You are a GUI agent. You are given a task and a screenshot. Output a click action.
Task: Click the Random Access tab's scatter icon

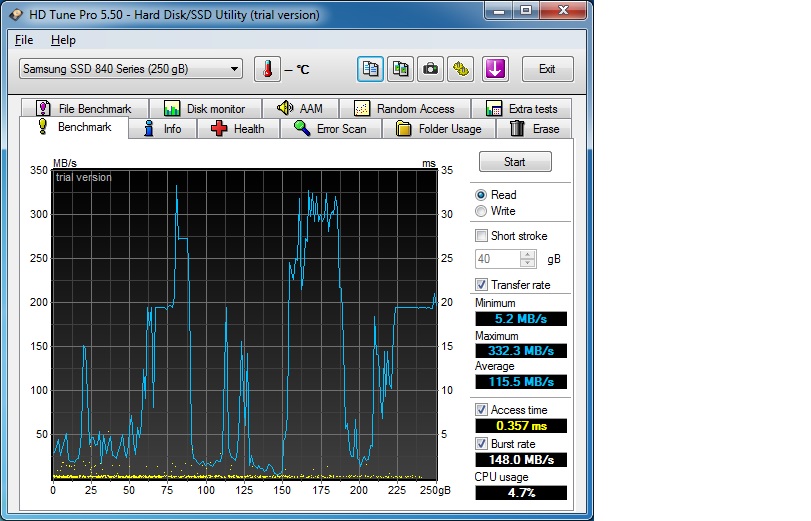click(362, 108)
